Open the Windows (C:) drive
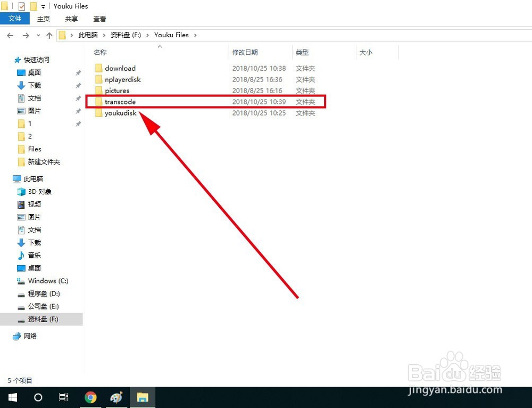 pos(48,281)
